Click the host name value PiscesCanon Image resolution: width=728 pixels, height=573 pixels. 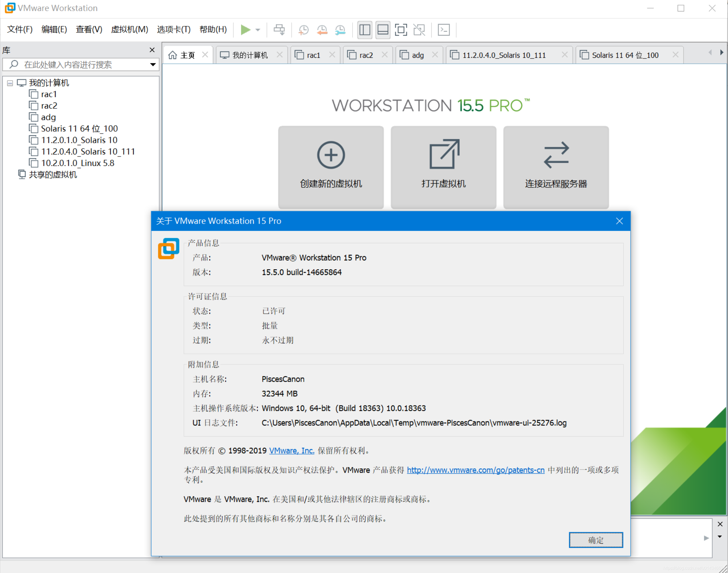[x=283, y=379]
